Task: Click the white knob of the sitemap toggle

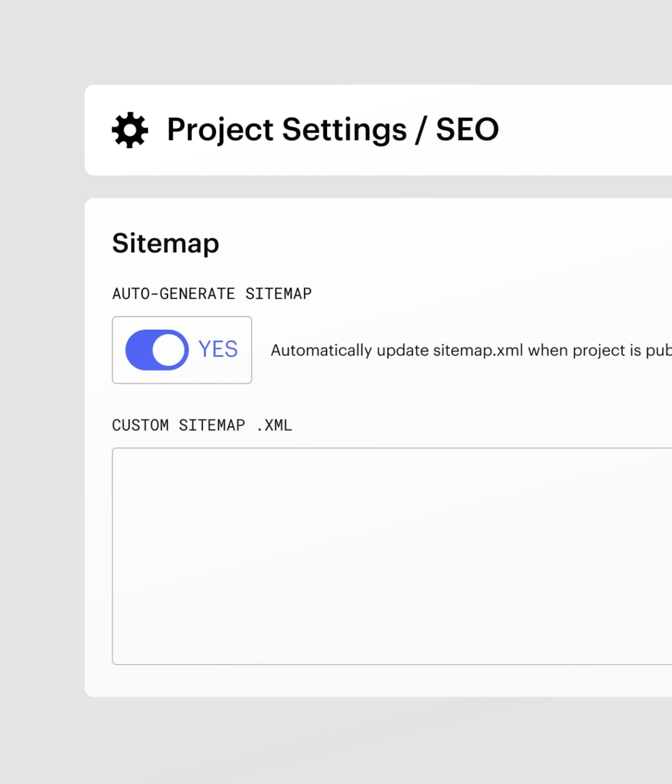Action: 169,350
